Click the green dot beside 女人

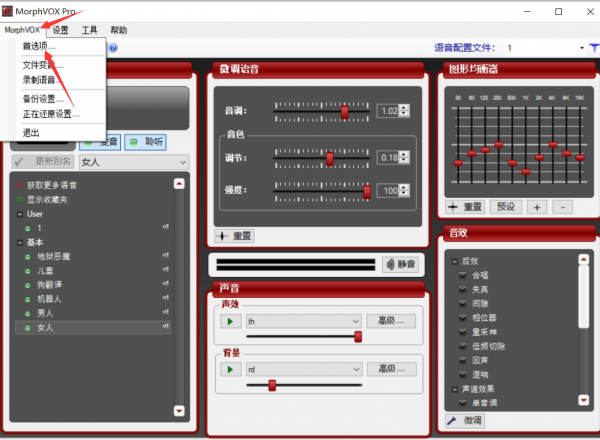coord(28,328)
